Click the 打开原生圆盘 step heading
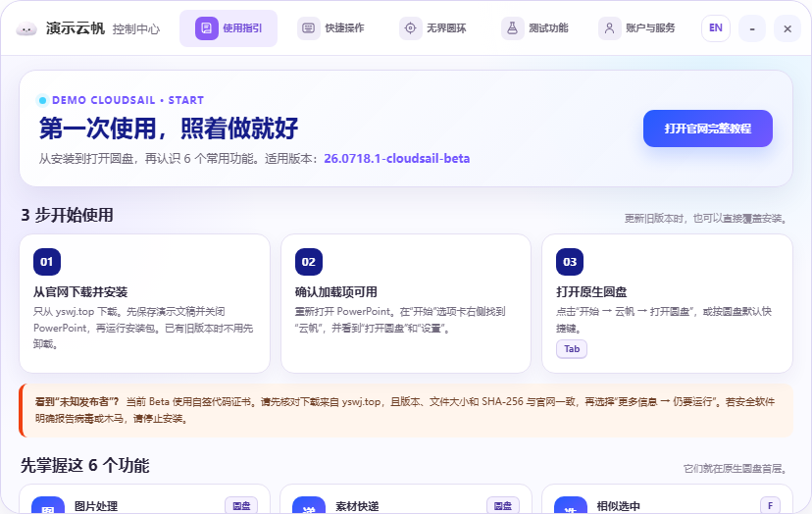The image size is (812, 514). point(591,292)
